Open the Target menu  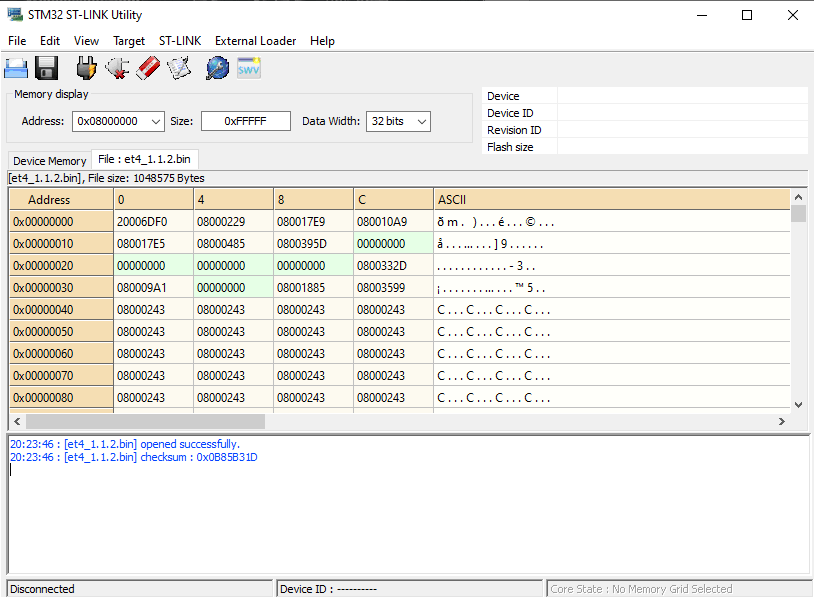coord(129,41)
